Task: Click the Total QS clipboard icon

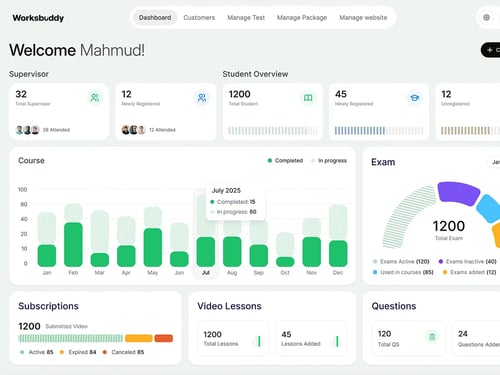Action: point(432,337)
